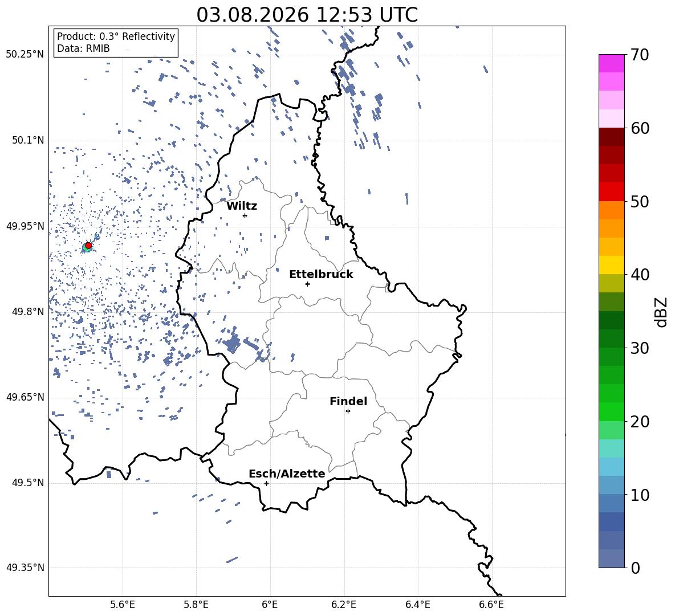This screenshot has width=675, height=616.
Task: Click the 03.08.2026 12:53 UTC title
Action: point(307,14)
